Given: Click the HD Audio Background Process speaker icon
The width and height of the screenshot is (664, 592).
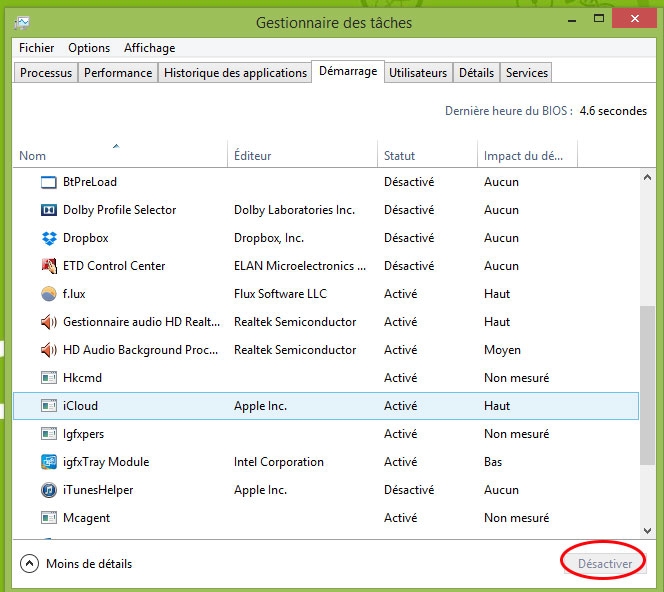Looking at the screenshot, I should point(49,350).
